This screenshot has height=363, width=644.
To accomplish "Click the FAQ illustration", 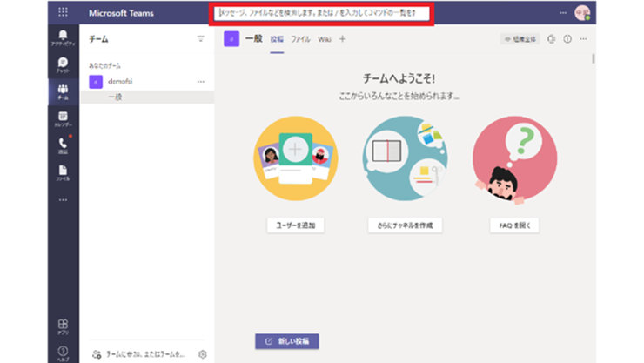I will 514,159.
